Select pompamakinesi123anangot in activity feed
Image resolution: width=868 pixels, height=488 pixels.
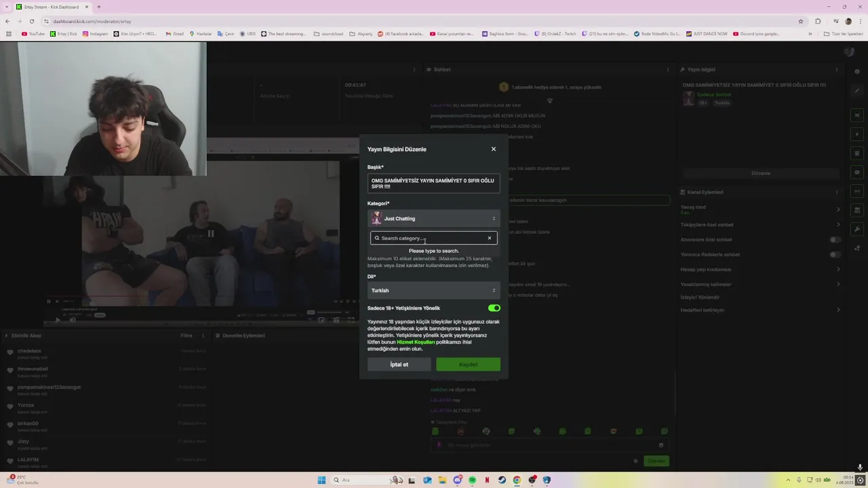pyautogui.click(x=49, y=387)
